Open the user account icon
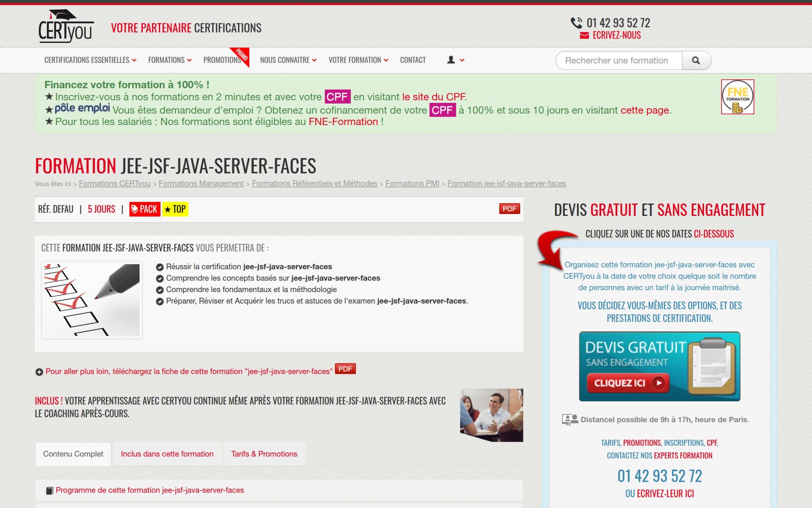The height and width of the screenshot is (508, 812). tap(451, 60)
